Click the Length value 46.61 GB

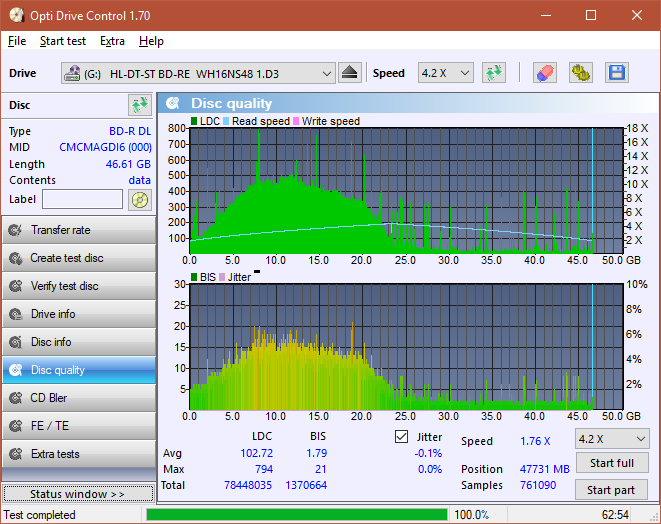pos(128,164)
